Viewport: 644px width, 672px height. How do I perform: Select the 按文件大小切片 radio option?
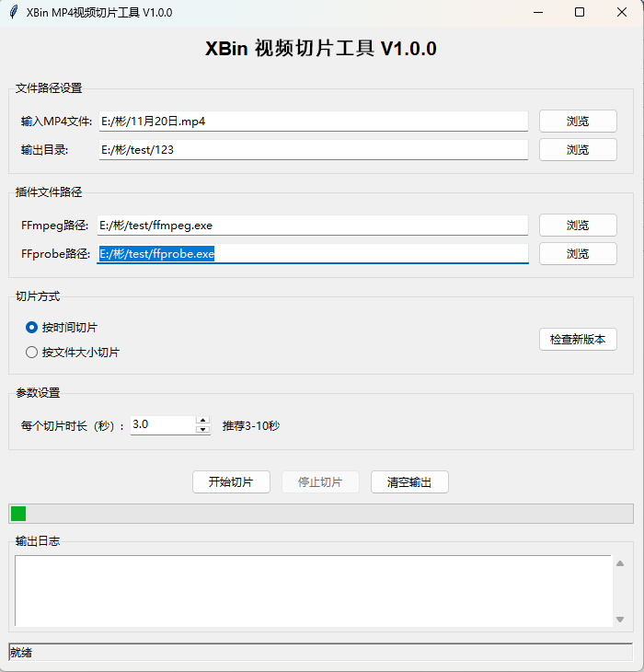pos(32,352)
